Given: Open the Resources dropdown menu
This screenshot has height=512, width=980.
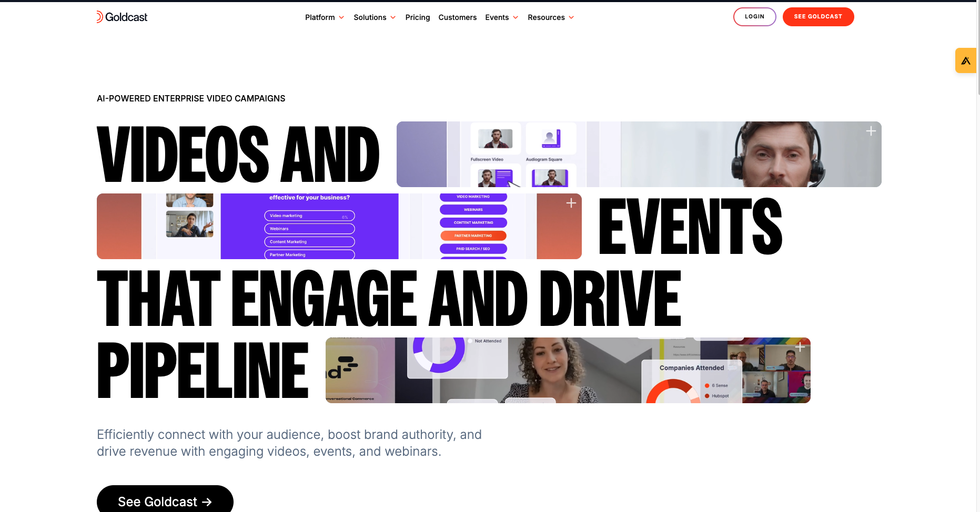Looking at the screenshot, I should (x=551, y=17).
